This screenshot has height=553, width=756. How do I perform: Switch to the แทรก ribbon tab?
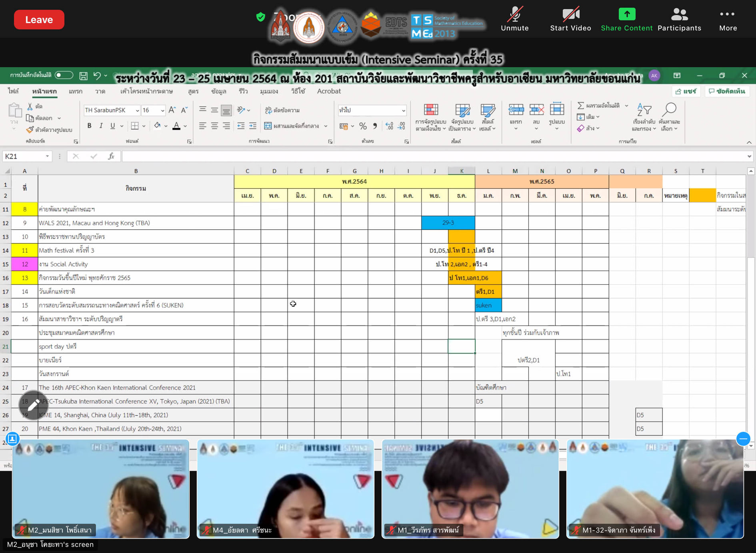click(75, 91)
